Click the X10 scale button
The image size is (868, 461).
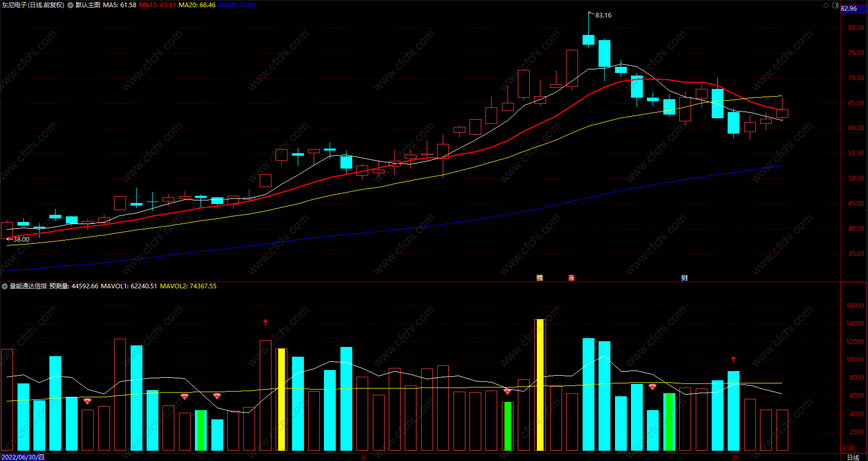tap(847, 449)
